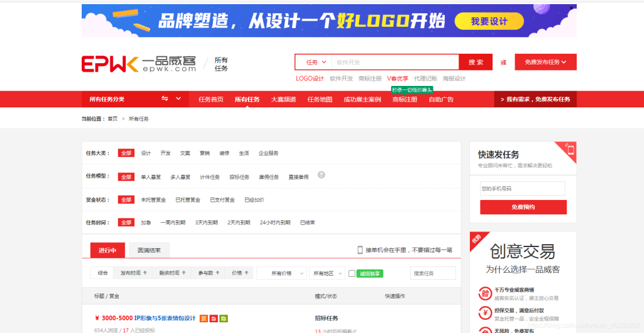Filter 赏金状态 by 已经加价

click(x=254, y=200)
